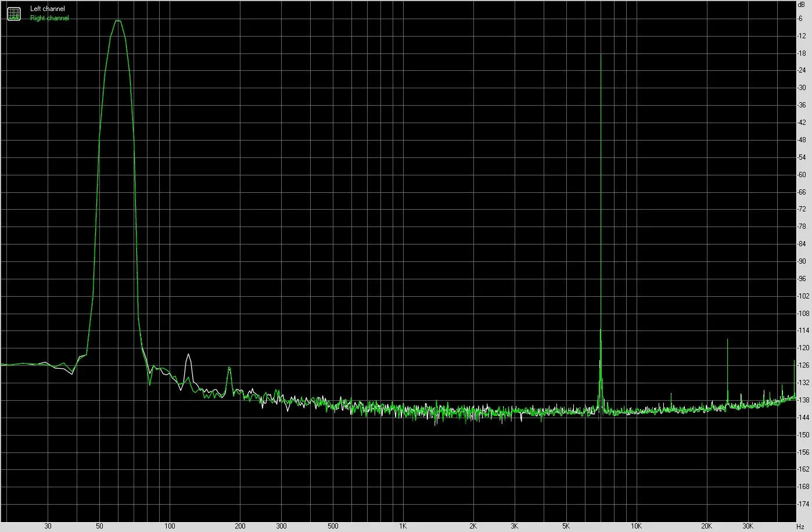The image size is (812, 532).
Task: Click the "5K" frequency axis label
Action: click(x=566, y=527)
